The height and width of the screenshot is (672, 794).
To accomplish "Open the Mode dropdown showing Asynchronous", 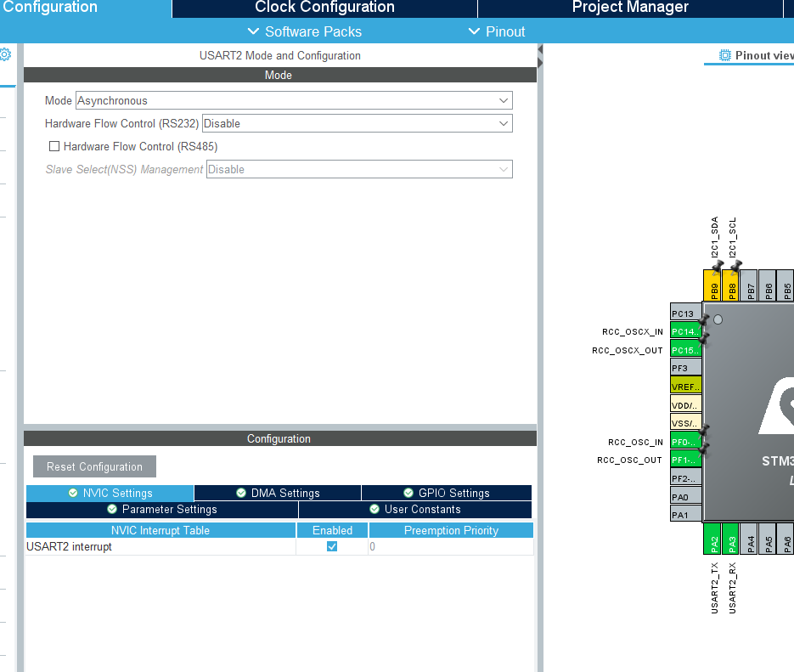I will (x=293, y=100).
